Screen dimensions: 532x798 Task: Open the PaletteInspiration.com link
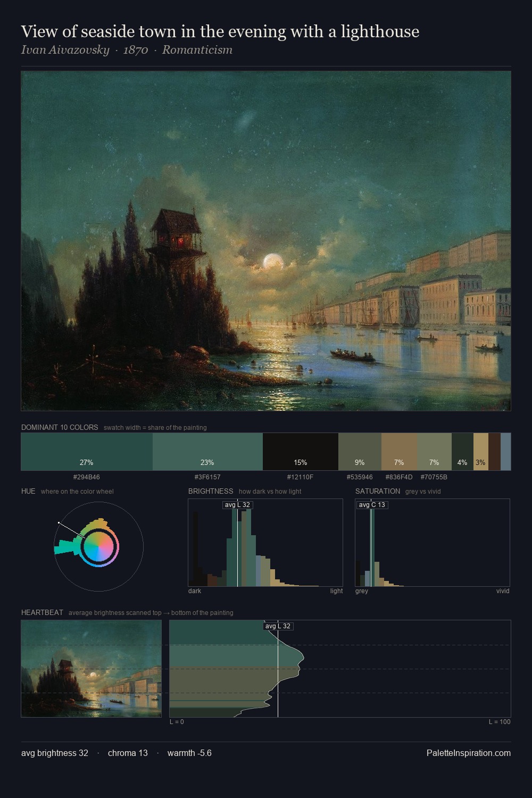[x=469, y=753]
